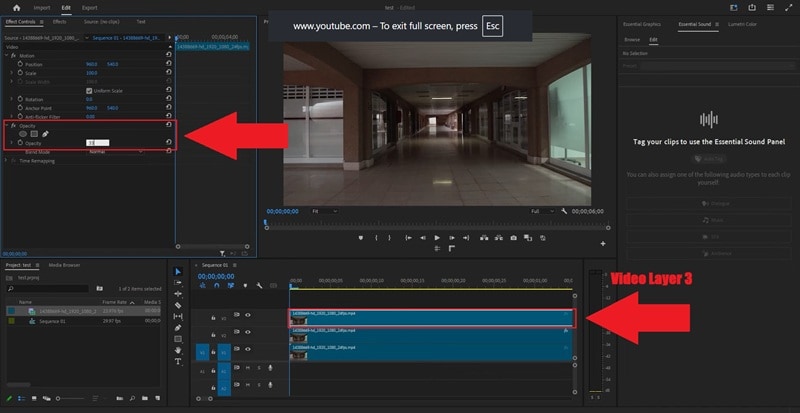
Task: Open the Button Editor plus icon
Action: click(x=603, y=244)
